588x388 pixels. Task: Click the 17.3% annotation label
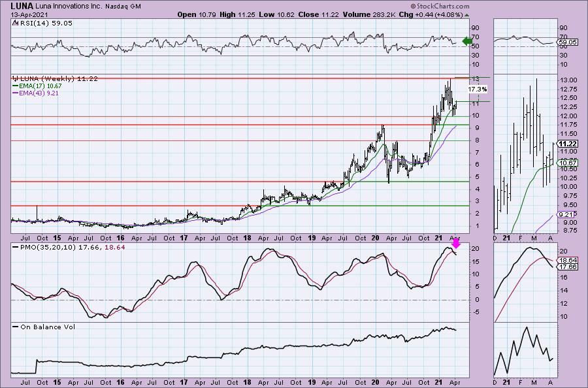[478, 89]
